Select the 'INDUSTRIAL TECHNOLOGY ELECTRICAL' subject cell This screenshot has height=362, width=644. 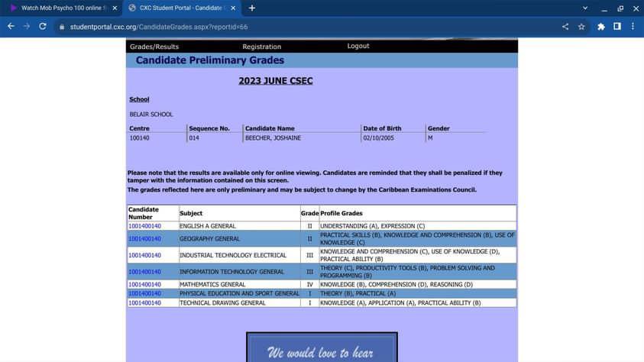click(x=239, y=255)
